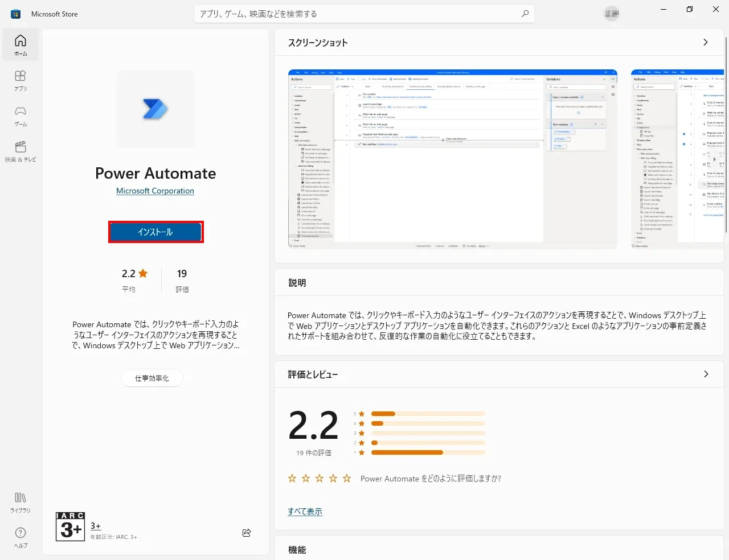Click the truncated app description on card
This screenshot has width=729, height=560.
155,335
